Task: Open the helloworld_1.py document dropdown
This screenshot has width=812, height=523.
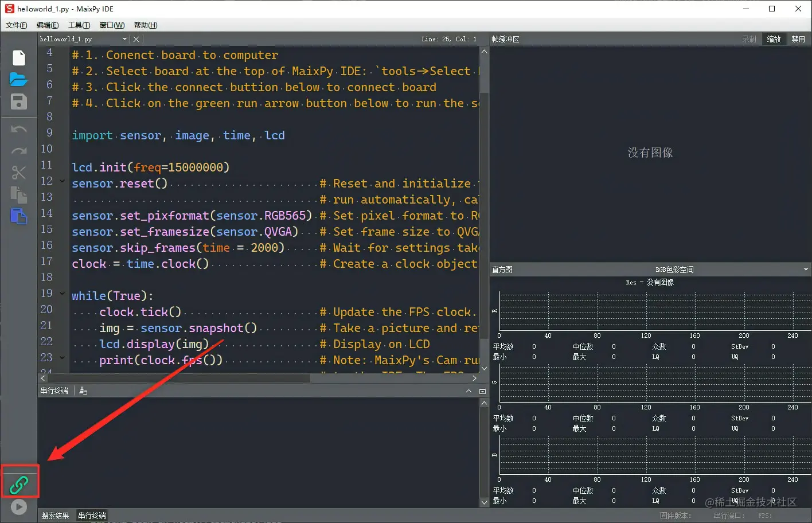Action: (x=124, y=39)
